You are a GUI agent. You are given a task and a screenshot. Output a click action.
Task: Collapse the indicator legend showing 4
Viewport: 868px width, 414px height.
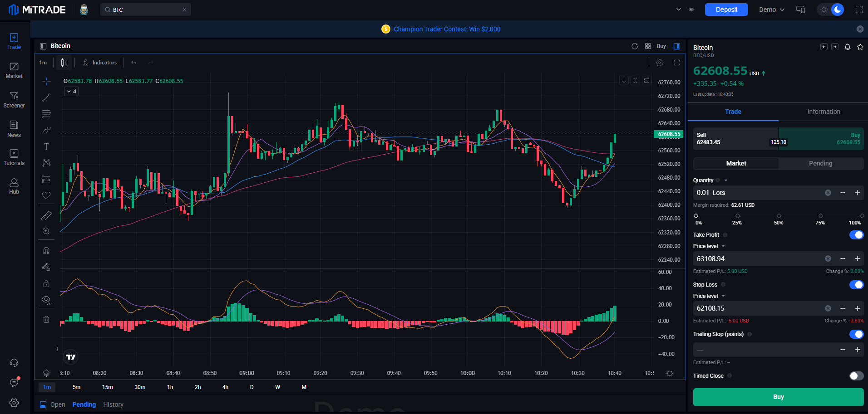coord(71,92)
